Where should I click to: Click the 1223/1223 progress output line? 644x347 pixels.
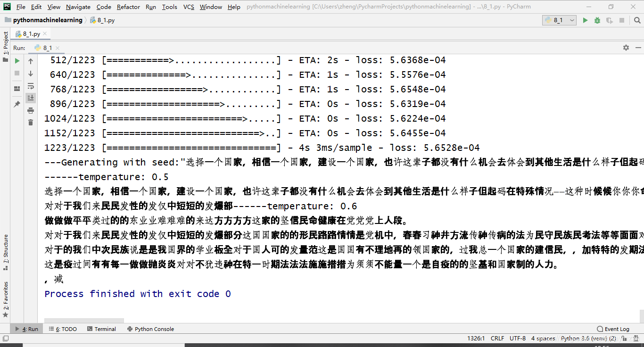262,148
